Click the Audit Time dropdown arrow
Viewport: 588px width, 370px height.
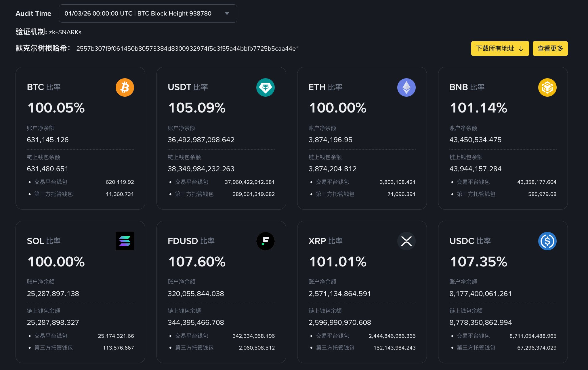[227, 14]
